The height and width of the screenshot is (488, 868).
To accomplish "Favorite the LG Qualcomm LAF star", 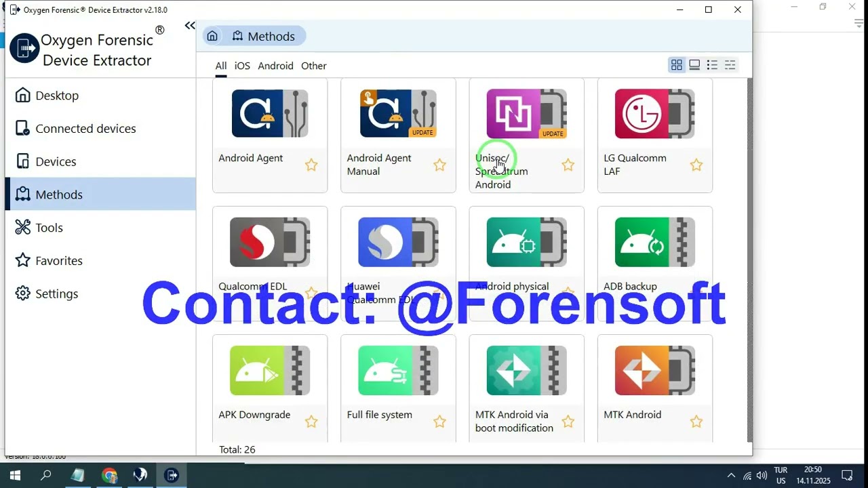I will [696, 165].
